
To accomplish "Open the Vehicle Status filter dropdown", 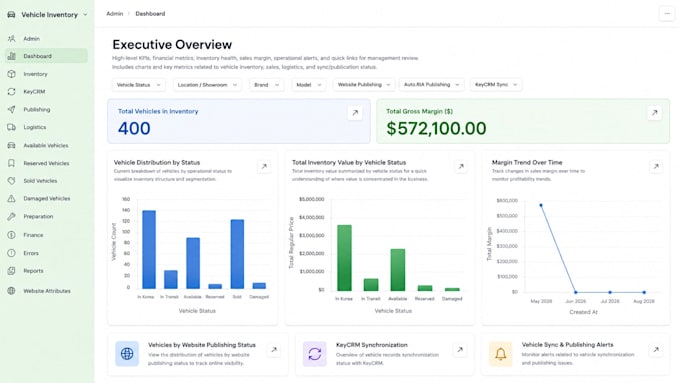I will [x=138, y=85].
